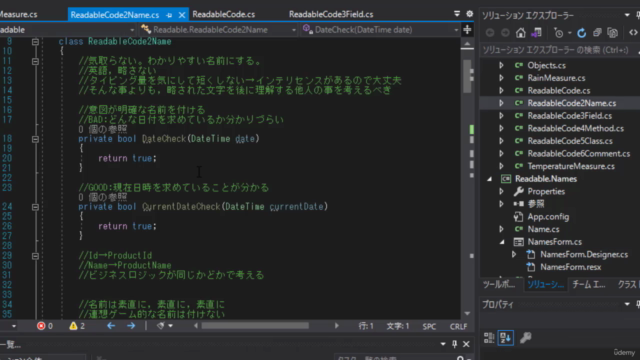Click the Categorized view icon in Properties
640x360 pixels.
click(489, 338)
